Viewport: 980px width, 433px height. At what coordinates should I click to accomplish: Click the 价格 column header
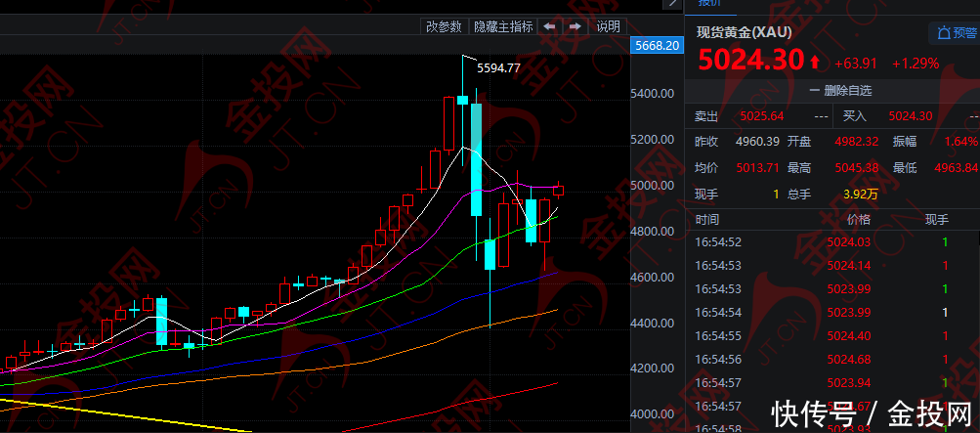coord(858,221)
